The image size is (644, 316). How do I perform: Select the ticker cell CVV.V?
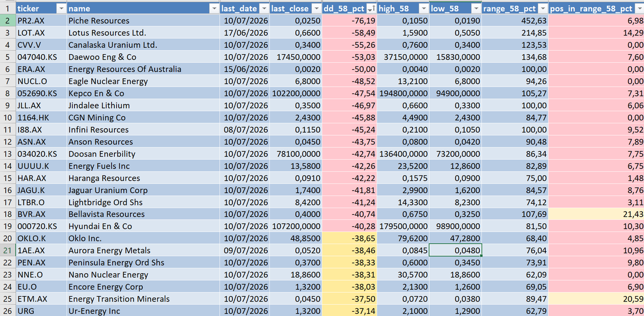(41, 45)
